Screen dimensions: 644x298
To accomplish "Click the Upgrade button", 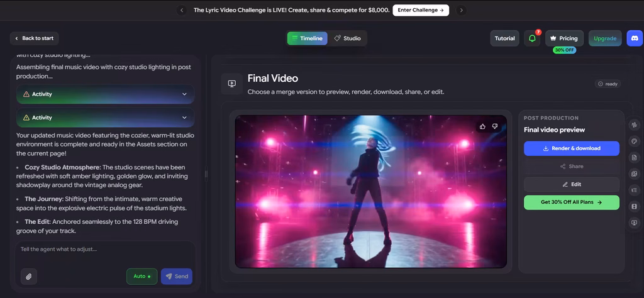I will pyautogui.click(x=605, y=38).
